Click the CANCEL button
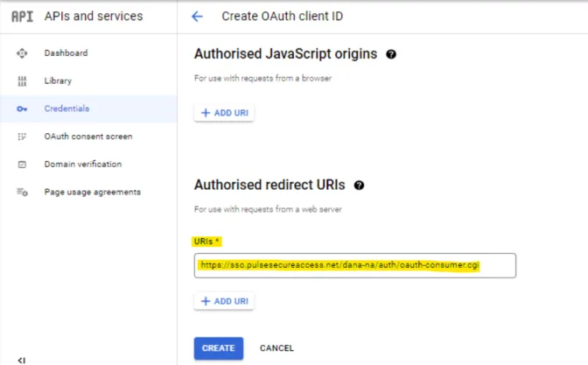Viewport: 588px width, 365px height. (276, 348)
